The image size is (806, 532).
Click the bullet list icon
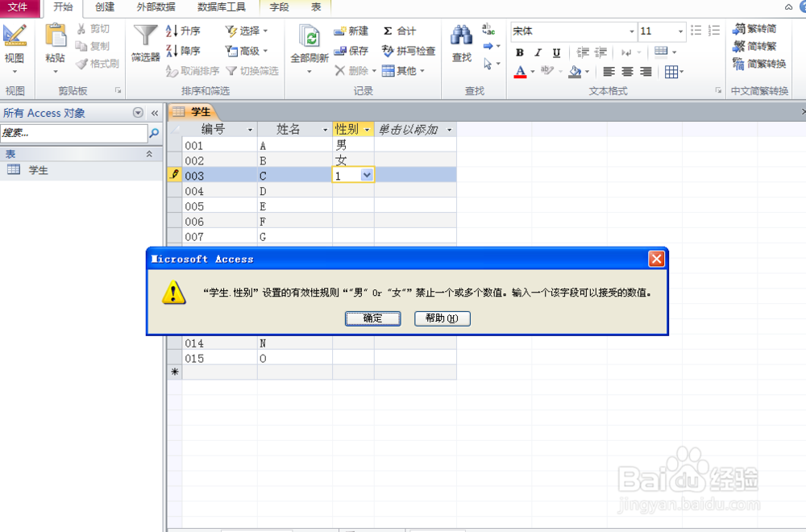point(696,31)
